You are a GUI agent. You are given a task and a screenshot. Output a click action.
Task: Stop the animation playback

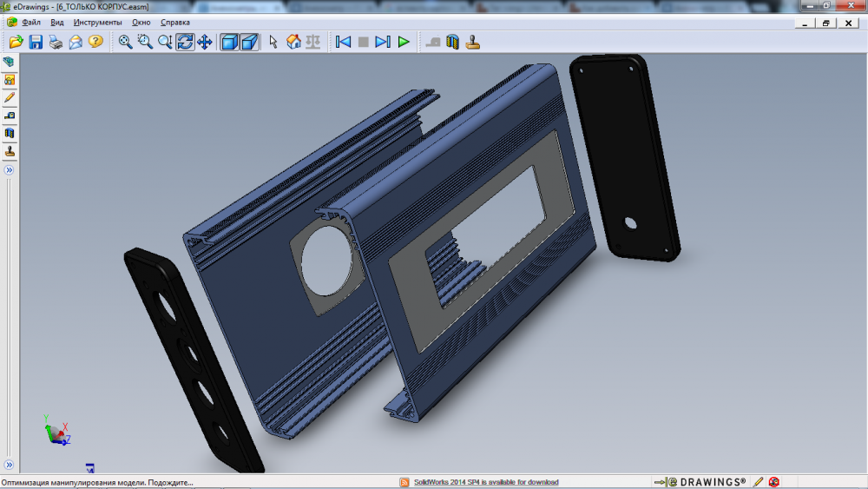(363, 42)
